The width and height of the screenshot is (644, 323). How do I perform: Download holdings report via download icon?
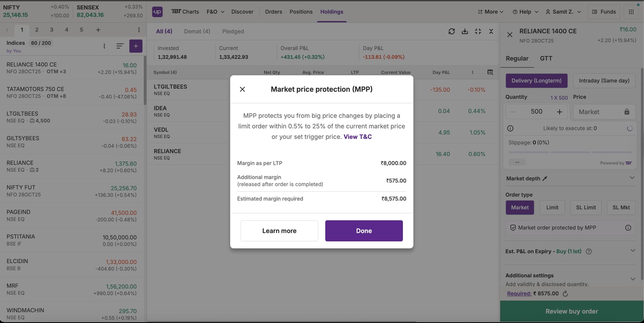465,31
